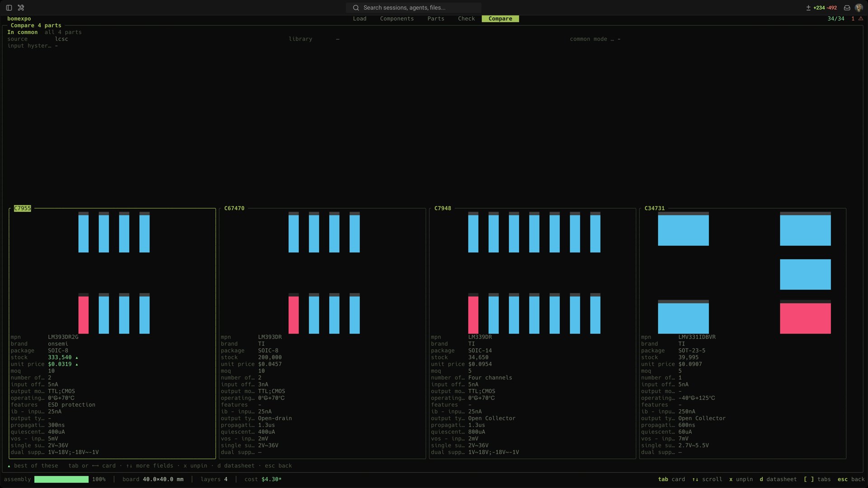Image resolution: width=868 pixels, height=488 pixels.
Task: Click the $0.0457 unit price
Action: point(270,364)
